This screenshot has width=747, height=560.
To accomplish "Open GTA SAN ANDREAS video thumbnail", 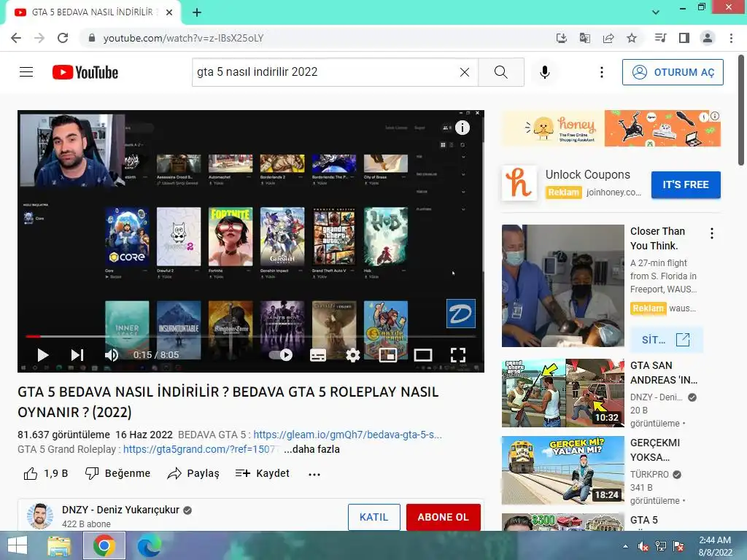I will (562, 393).
